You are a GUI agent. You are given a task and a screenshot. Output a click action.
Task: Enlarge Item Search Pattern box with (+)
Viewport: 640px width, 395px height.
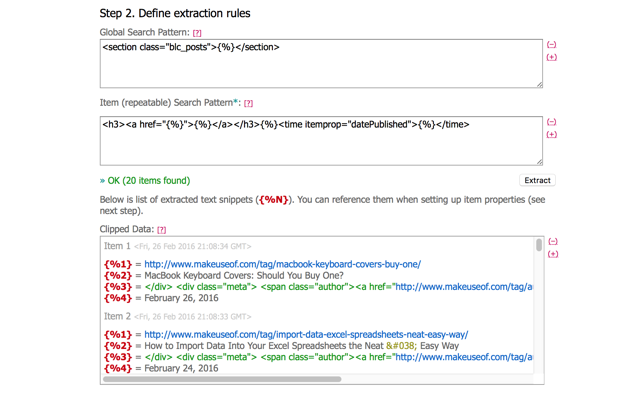[551, 134]
